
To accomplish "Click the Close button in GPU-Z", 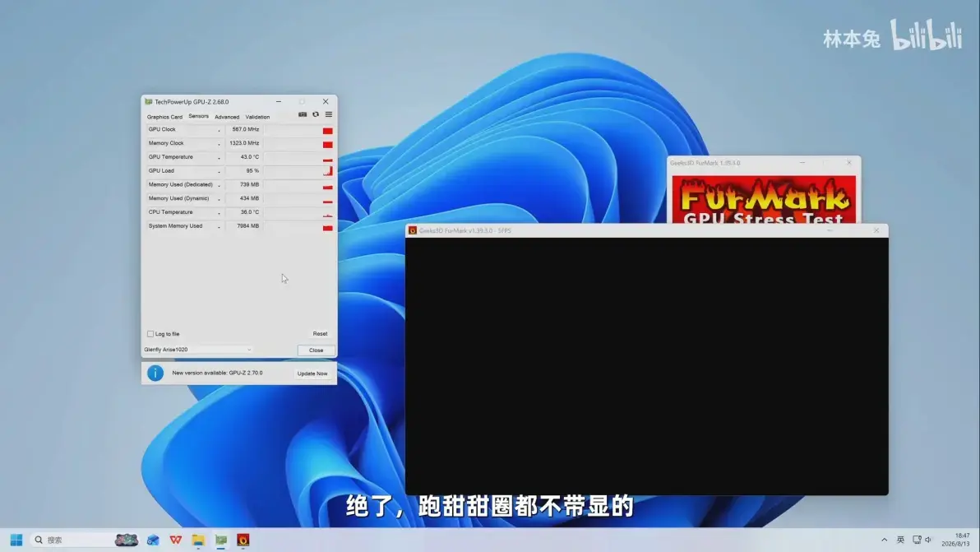I will (x=317, y=350).
